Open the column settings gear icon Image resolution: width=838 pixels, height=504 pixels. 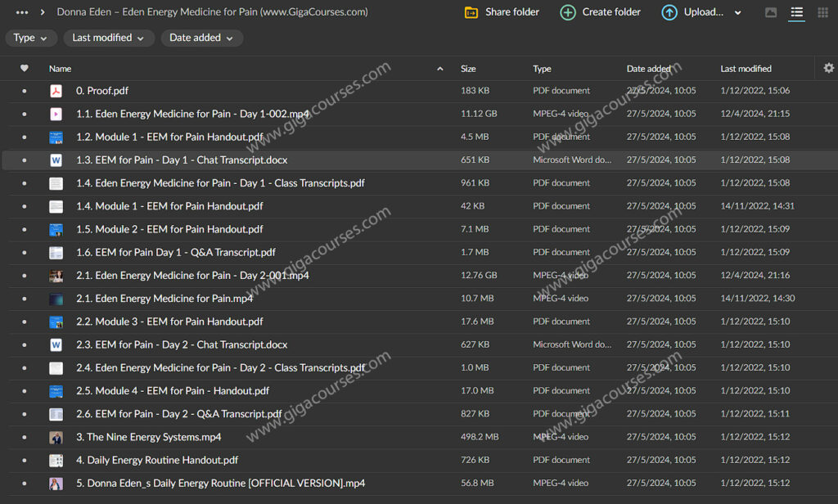click(x=828, y=69)
